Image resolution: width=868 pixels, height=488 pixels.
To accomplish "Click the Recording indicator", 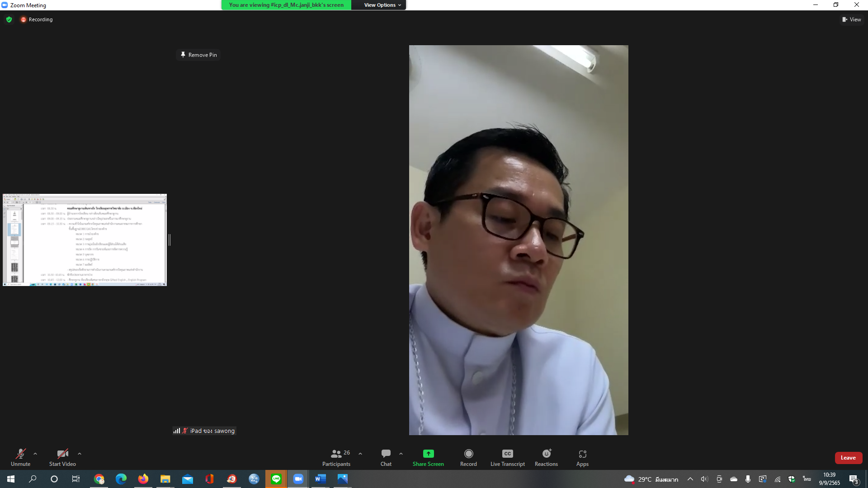I will coord(37,19).
